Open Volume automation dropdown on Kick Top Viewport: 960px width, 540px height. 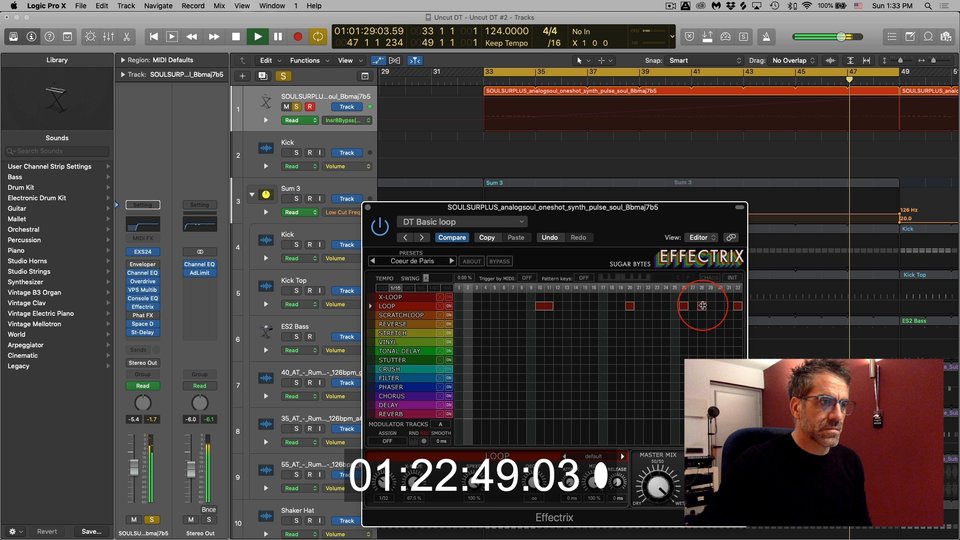pyautogui.click(x=347, y=304)
